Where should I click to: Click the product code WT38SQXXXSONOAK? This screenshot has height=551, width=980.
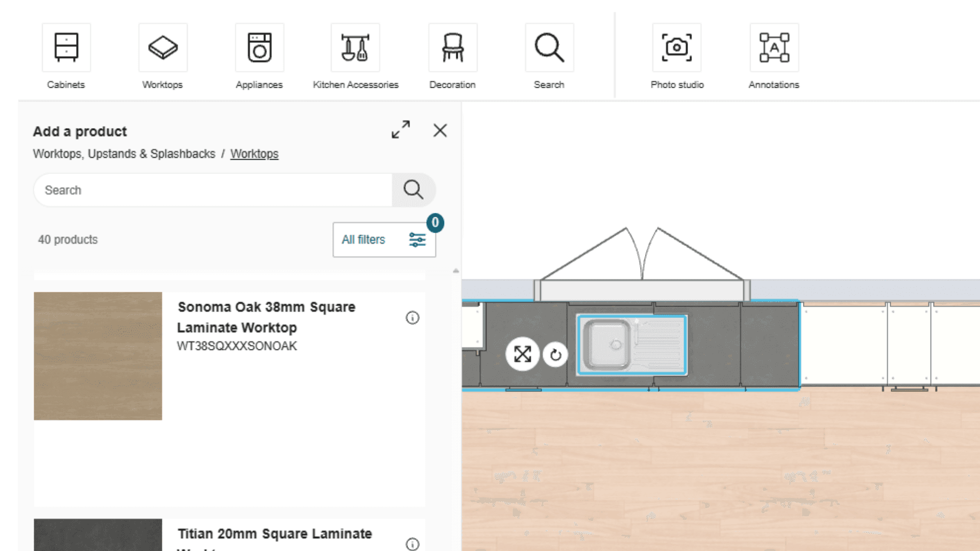point(237,346)
